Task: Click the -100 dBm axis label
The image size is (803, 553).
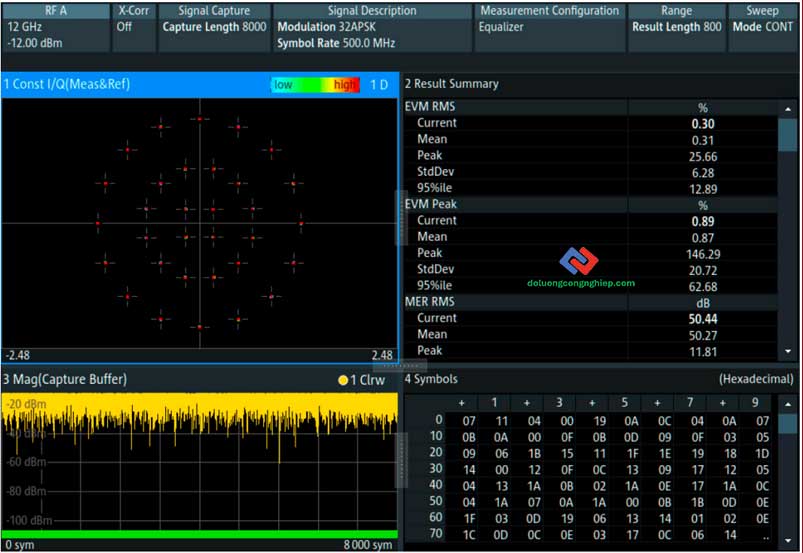Action: coord(29,521)
